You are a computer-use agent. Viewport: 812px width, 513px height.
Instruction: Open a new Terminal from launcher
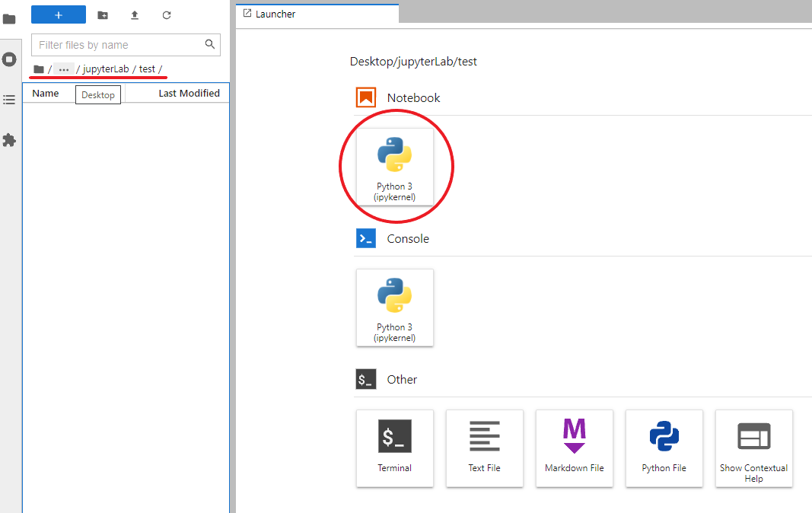(x=395, y=448)
